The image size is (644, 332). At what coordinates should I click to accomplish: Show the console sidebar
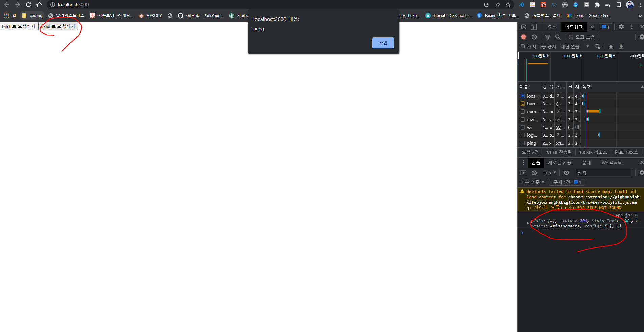pyautogui.click(x=523, y=173)
